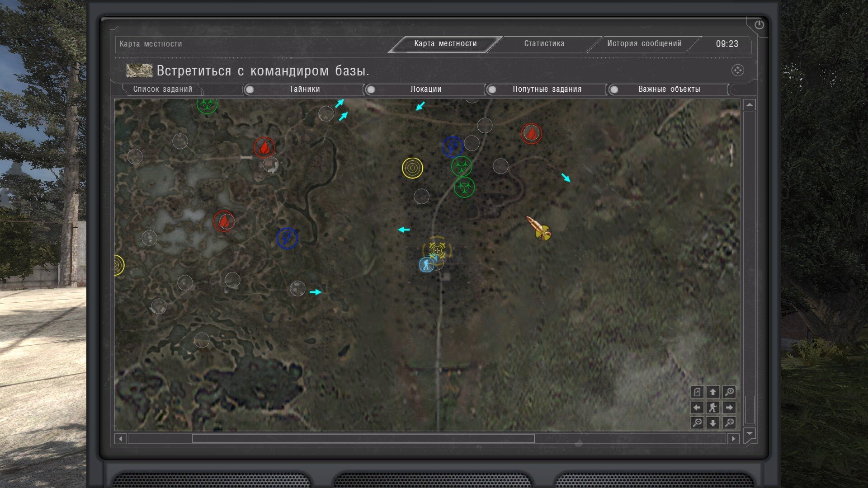The width and height of the screenshot is (868, 488).
Task: Zoom out with the minus magnifier
Action: tap(697, 423)
